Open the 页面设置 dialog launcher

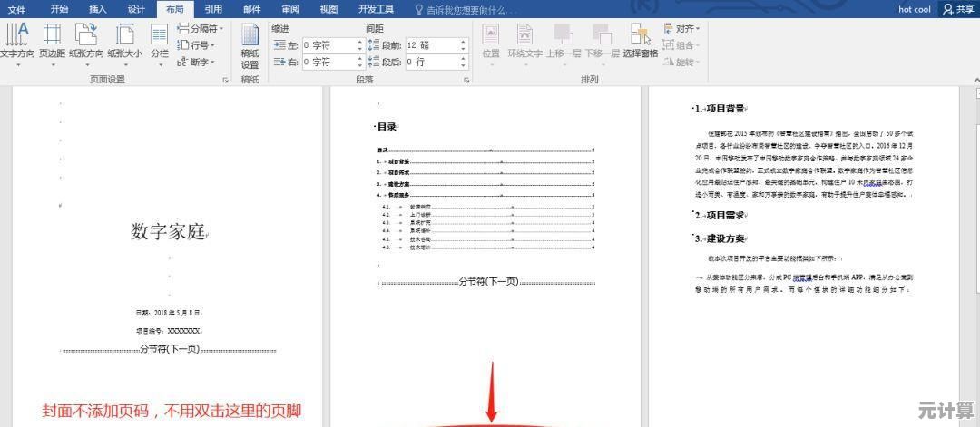pyautogui.click(x=225, y=80)
